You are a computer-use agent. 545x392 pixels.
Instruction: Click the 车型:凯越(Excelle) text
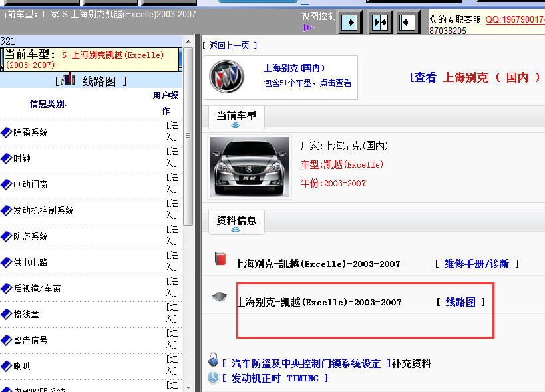pos(341,164)
